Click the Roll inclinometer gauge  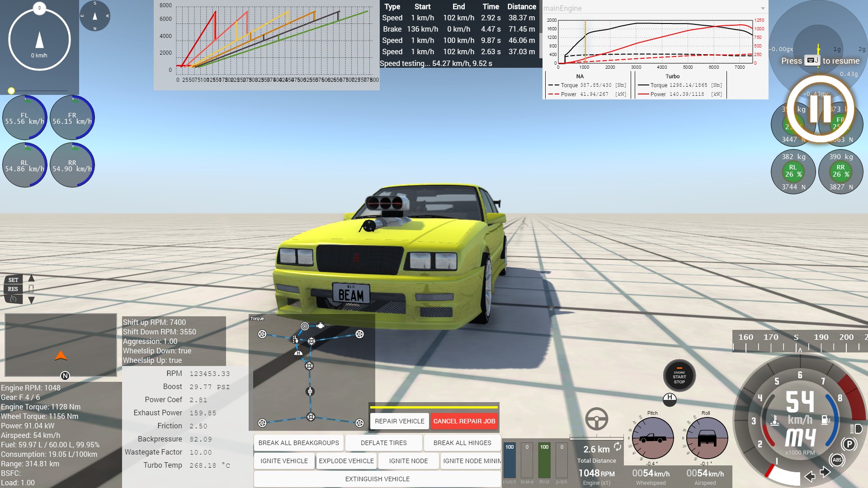click(707, 438)
